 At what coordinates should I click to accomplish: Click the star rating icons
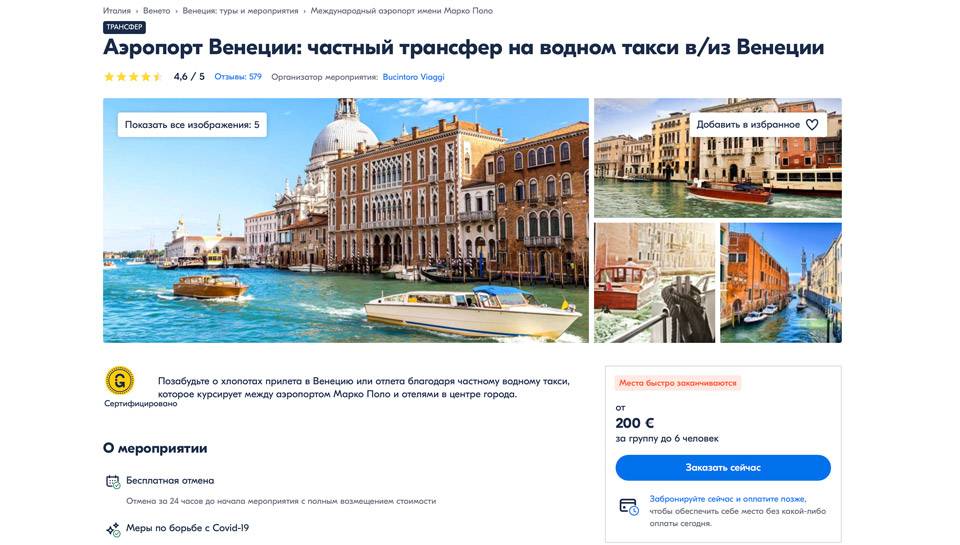tap(133, 77)
